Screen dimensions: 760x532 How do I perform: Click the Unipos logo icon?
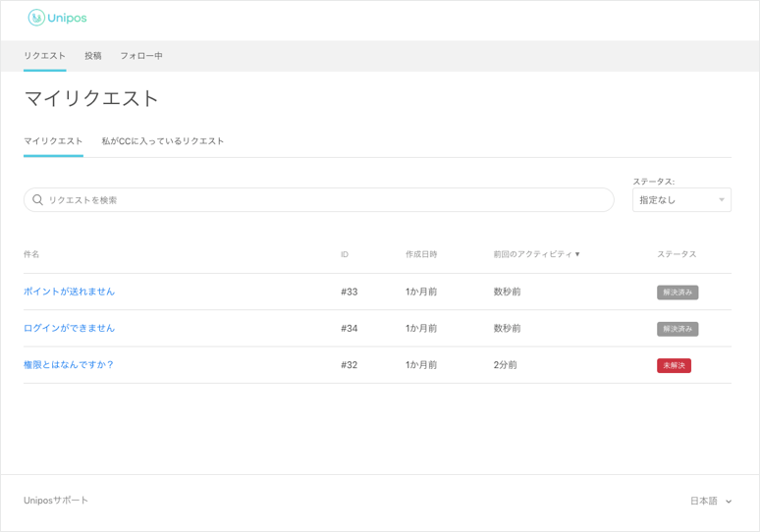point(36,18)
